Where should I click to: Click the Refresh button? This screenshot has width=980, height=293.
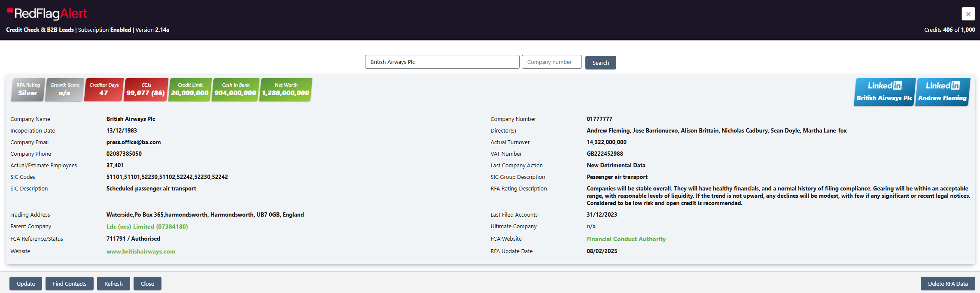(113, 284)
